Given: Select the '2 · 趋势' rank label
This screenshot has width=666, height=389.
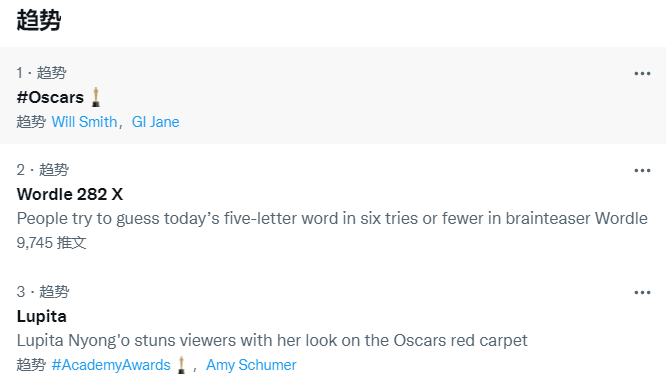Looking at the screenshot, I should point(42,170).
